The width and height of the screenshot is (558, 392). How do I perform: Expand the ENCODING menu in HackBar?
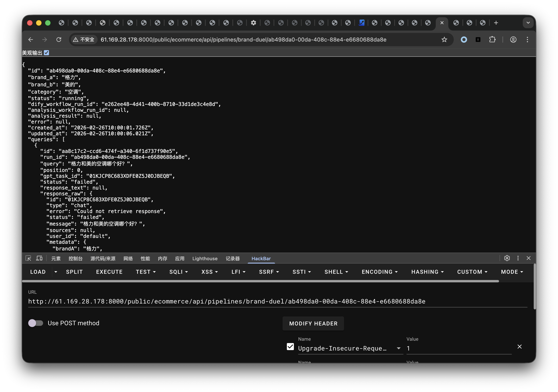tap(379, 272)
